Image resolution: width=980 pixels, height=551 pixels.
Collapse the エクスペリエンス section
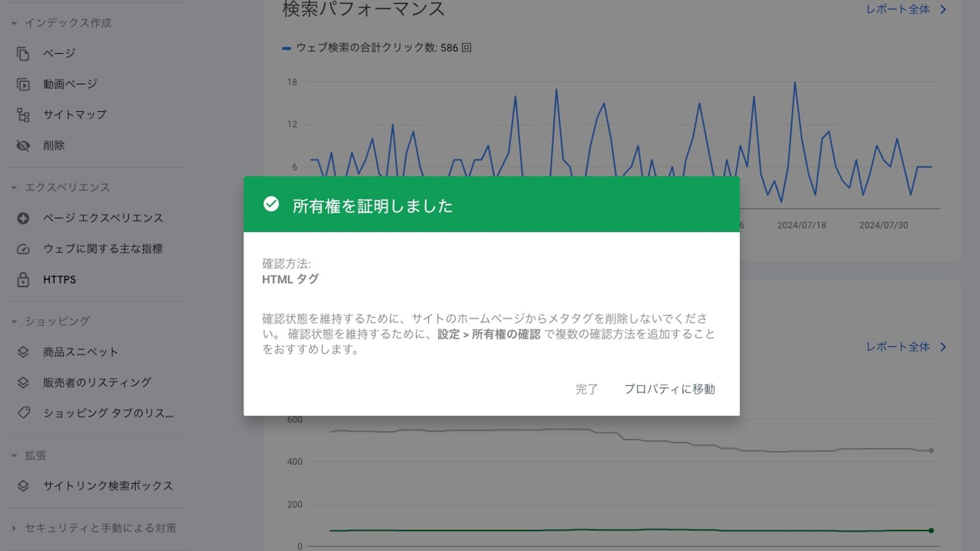[14, 188]
